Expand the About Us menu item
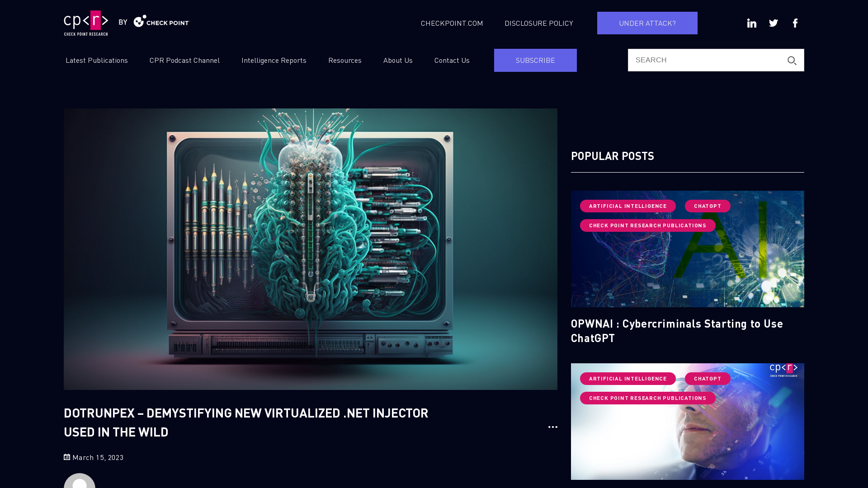The height and width of the screenshot is (488, 868). click(x=398, y=60)
